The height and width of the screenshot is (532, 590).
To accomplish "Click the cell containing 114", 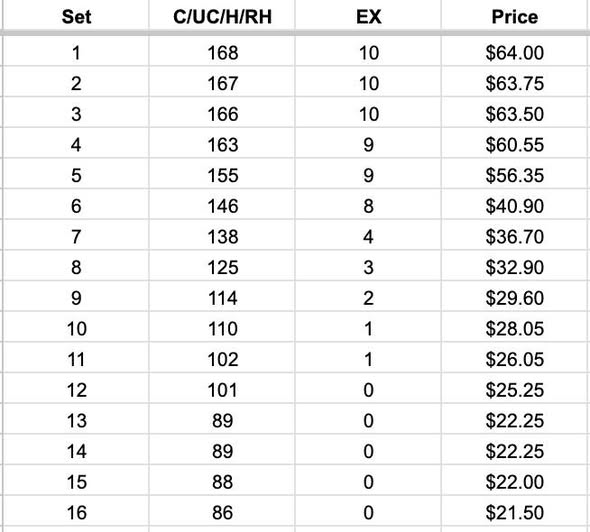I will (222, 298).
